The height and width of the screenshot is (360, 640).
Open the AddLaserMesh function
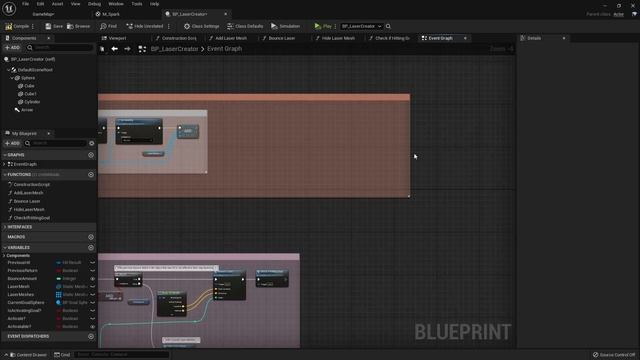[x=28, y=193]
